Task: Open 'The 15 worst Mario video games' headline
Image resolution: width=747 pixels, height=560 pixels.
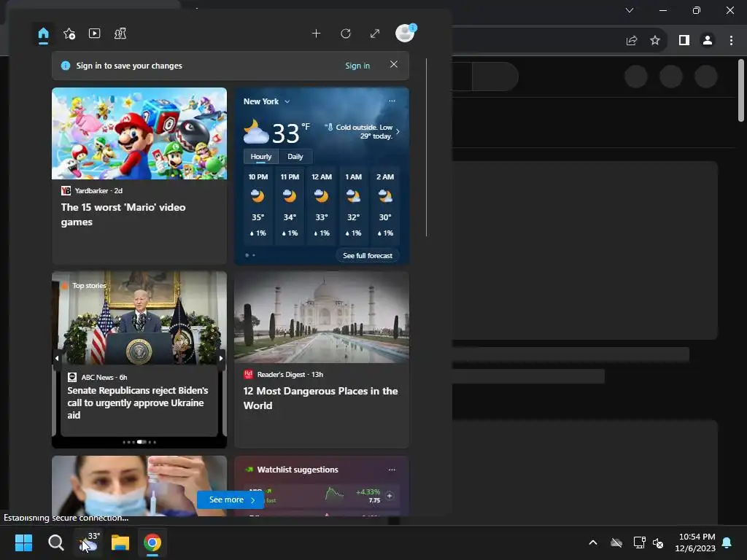Action: click(x=123, y=214)
